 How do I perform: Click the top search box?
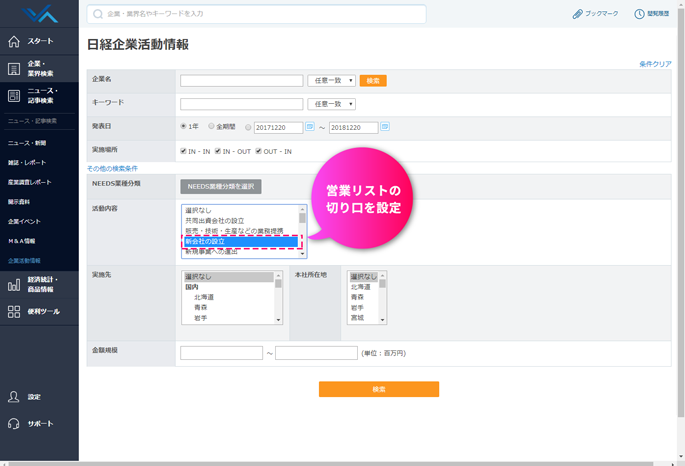coord(257,14)
